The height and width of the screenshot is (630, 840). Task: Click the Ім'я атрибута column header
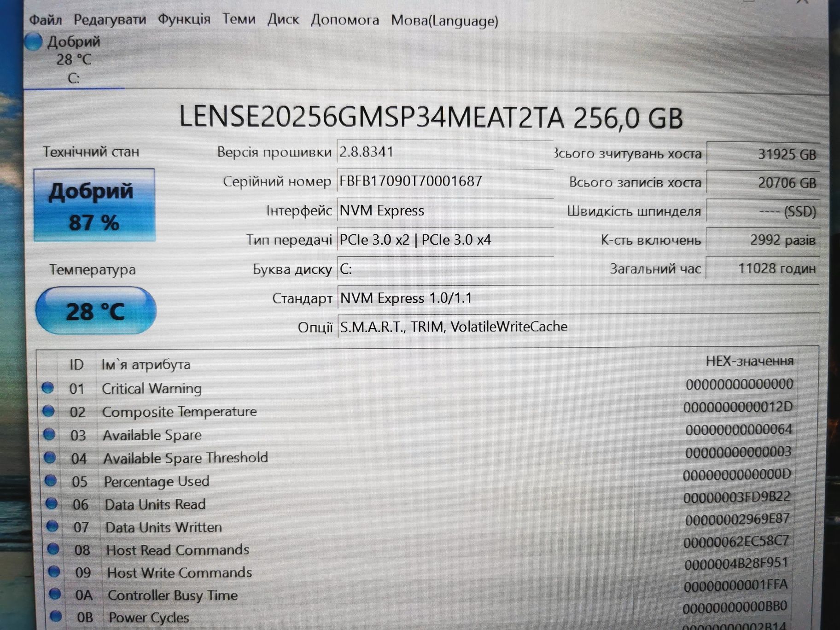click(x=146, y=364)
